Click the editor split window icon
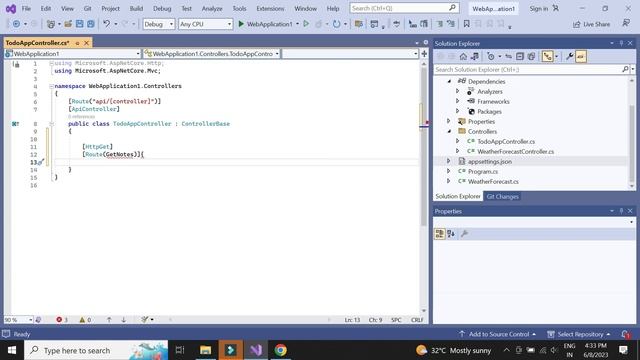Image resolution: width=640 pixels, height=360 pixels. (424, 53)
